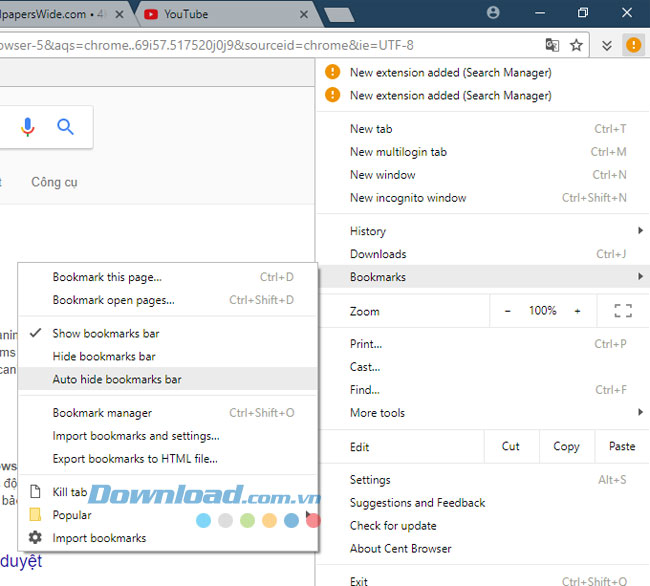Expand hidden extensions double-chevron icon

[606, 45]
